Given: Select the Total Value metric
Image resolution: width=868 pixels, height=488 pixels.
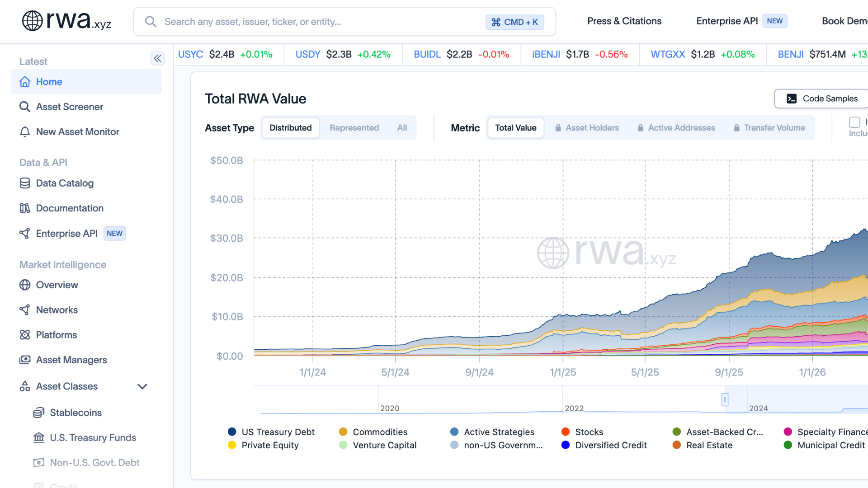Looking at the screenshot, I should tap(516, 128).
